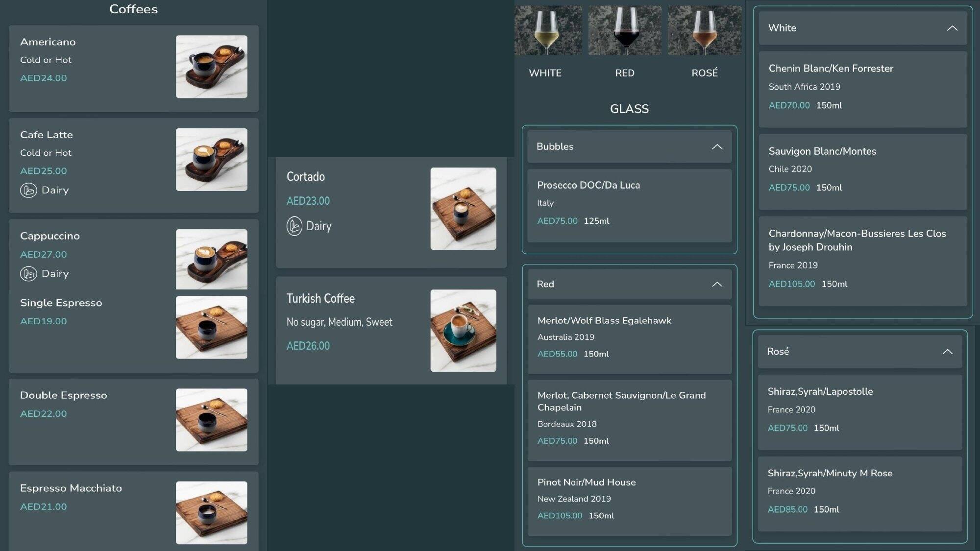Switch to the WHITE wine tab
The width and height of the screenshot is (980, 551).
click(545, 73)
